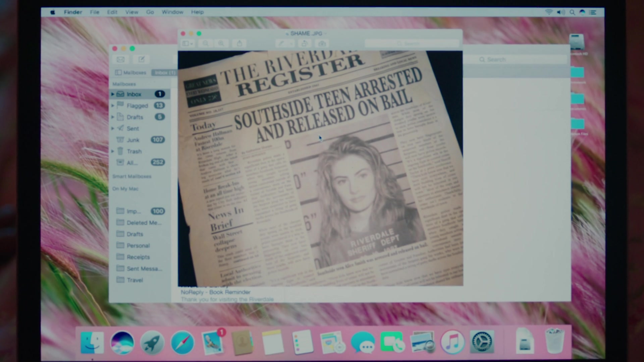
Task: Select the Inbox mailbox
Action: (x=140, y=94)
